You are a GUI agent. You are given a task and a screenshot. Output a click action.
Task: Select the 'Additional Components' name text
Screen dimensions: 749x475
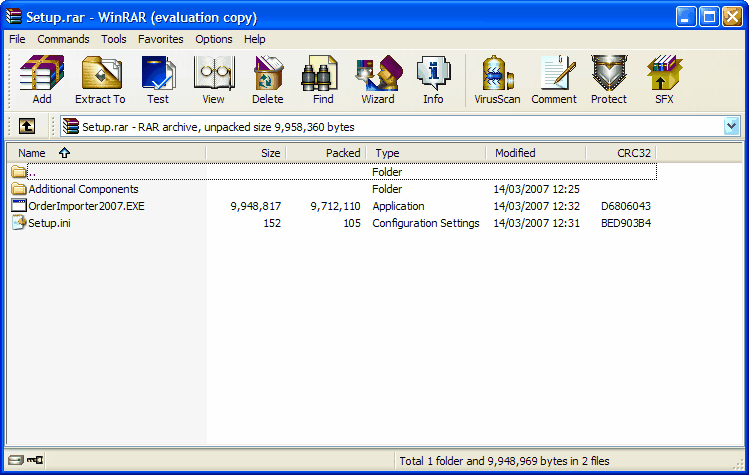tap(84, 189)
